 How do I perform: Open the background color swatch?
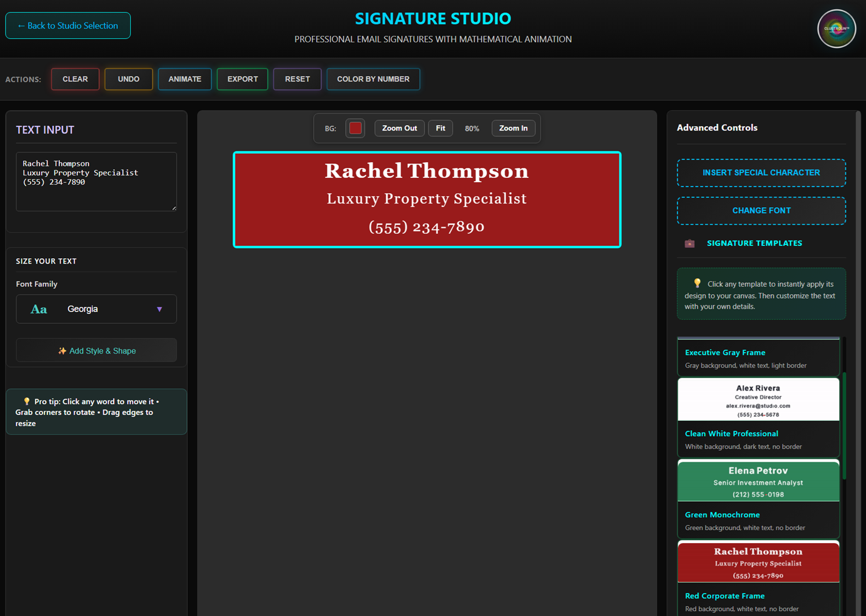pyautogui.click(x=355, y=128)
